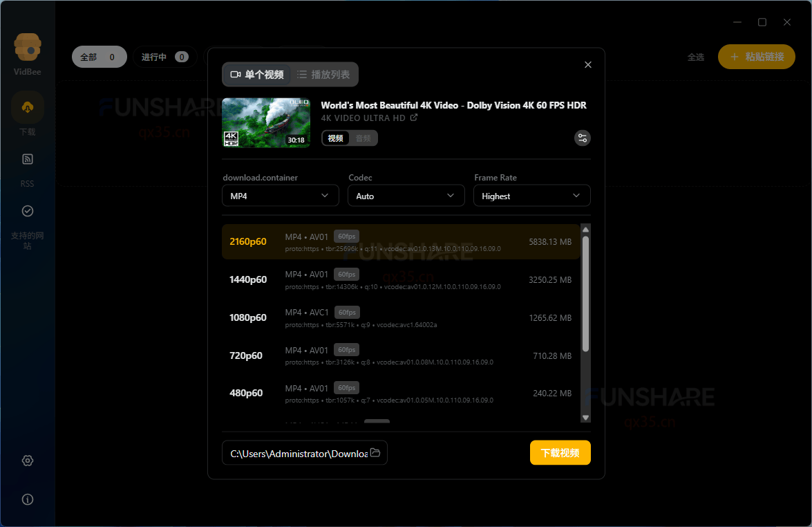
Task: Expand the Frame Rate Highest dropdown
Action: point(531,196)
